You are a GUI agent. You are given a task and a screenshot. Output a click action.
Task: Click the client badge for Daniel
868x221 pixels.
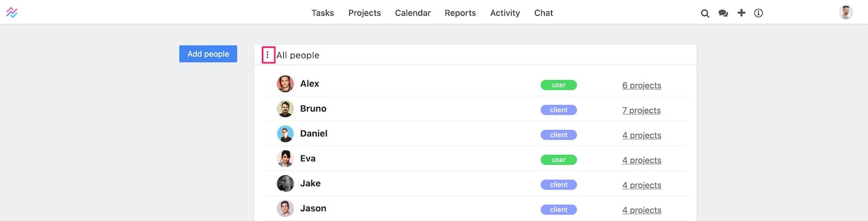pos(558,135)
